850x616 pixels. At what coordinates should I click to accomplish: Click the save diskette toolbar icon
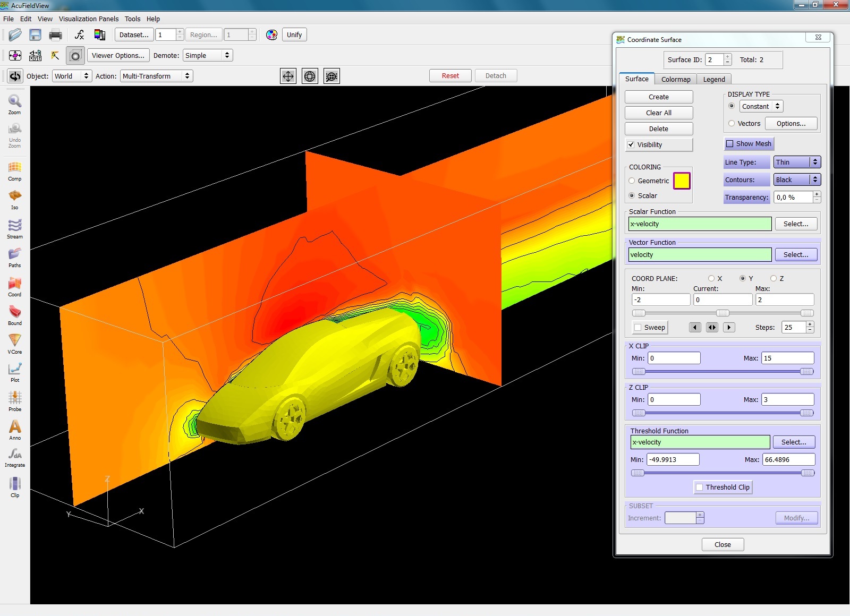coord(35,35)
